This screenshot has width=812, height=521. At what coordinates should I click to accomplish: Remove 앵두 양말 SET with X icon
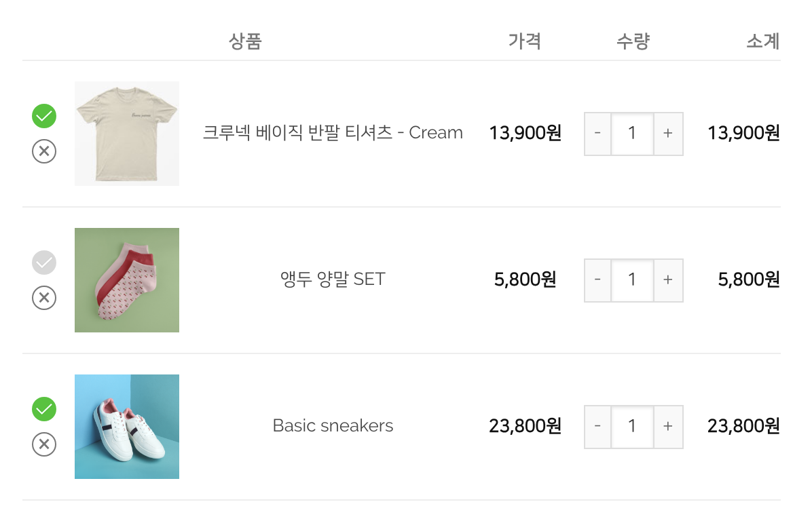click(44, 298)
